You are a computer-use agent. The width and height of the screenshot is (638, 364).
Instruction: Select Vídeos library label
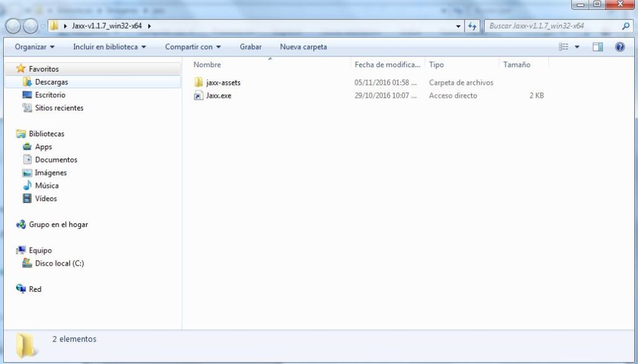(46, 198)
